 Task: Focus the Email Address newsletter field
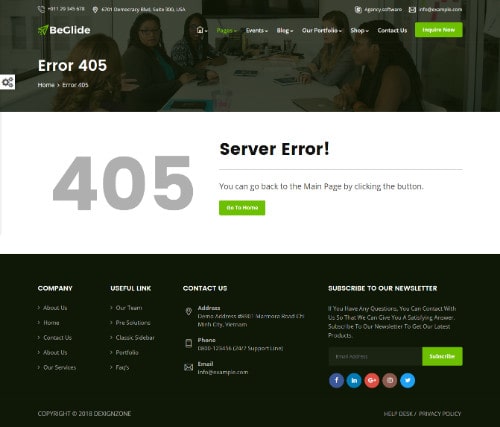pyautogui.click(x=375, y=356)
